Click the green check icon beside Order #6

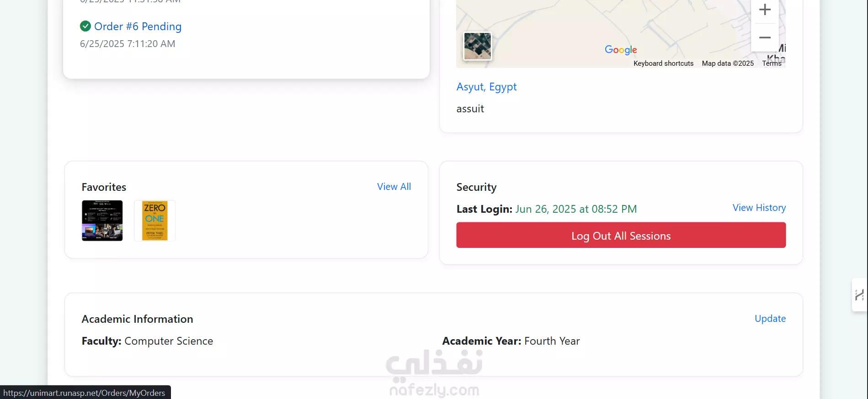[x=85, y=26]
